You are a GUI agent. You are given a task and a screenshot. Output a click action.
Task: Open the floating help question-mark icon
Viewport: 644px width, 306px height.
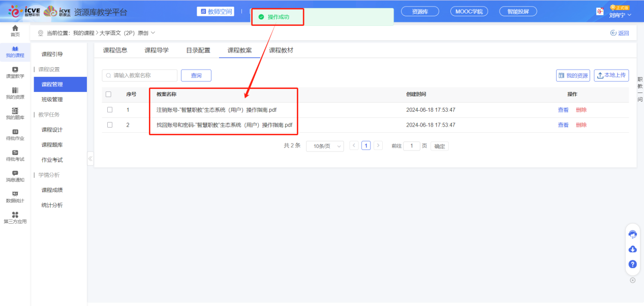tap(632, 264)
